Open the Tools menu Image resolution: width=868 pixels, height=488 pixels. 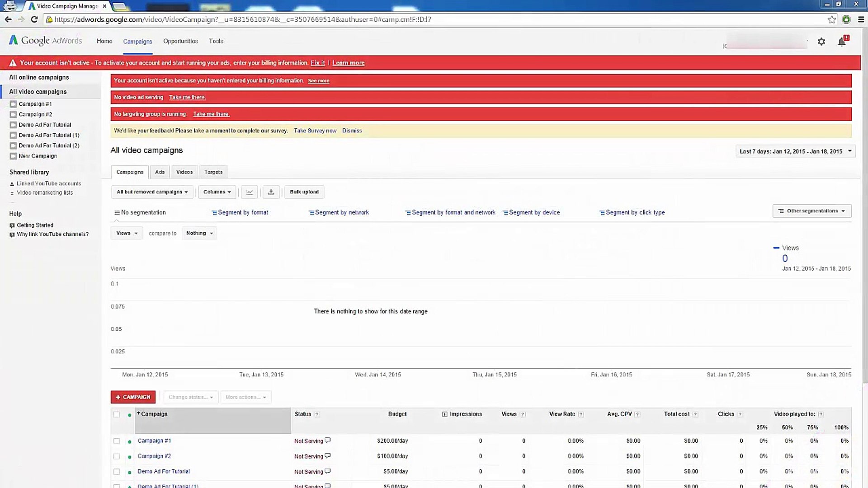216,41
